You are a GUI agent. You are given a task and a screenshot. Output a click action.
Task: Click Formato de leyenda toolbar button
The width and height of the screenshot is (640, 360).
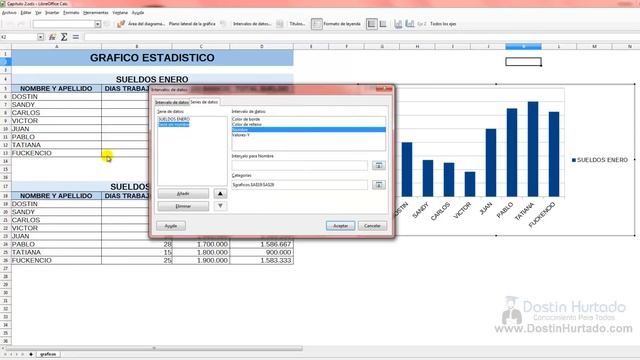coord(342,24)
